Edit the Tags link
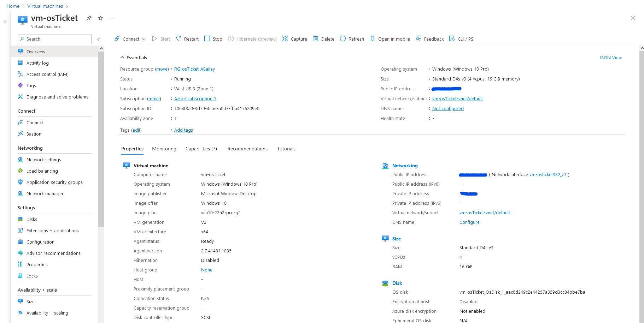This screenshot has height=323, width=644. point(136,130)
